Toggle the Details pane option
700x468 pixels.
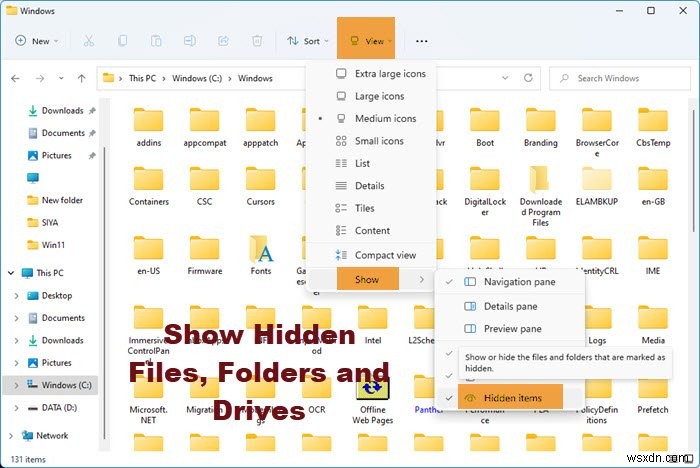coord(510,306)
